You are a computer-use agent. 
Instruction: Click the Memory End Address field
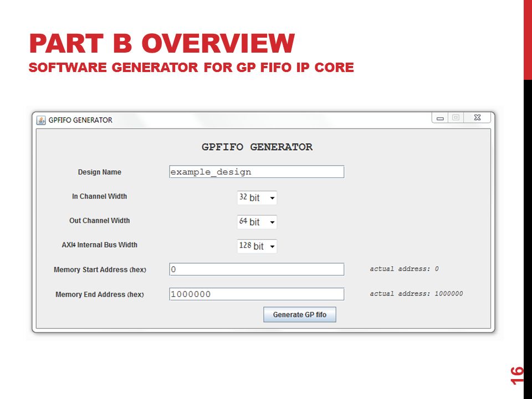pos(257,294)
